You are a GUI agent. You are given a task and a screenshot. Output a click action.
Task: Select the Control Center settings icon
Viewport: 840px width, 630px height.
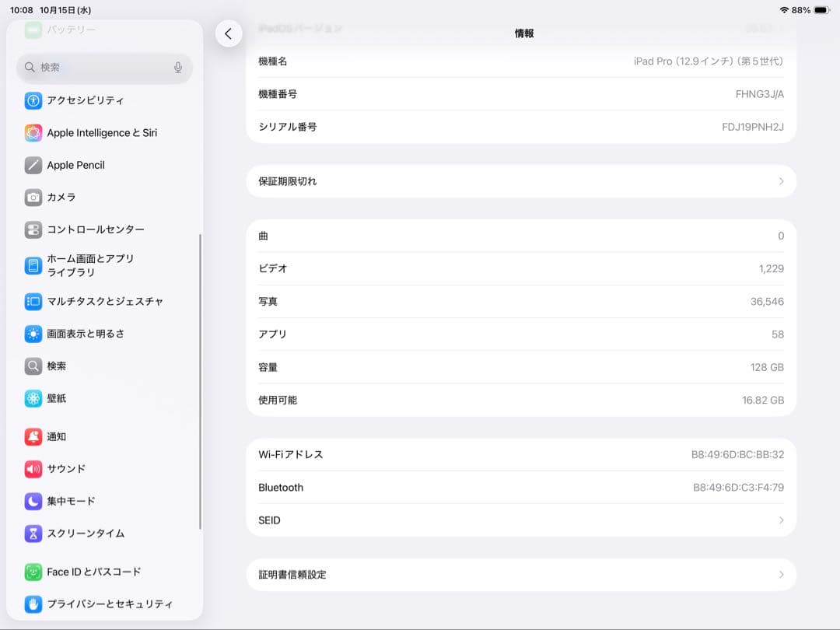(x=32, y=229)
